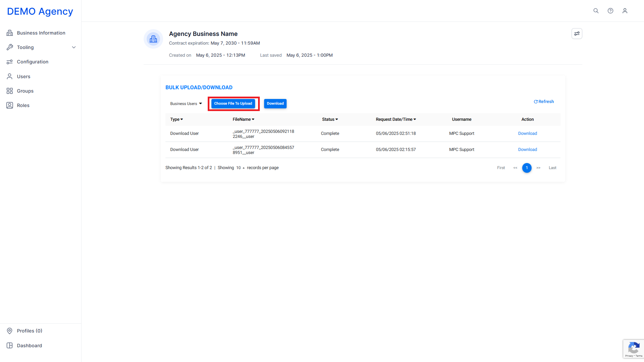The height and width of the screenshot is (362, 644).
Task: Expand the Tooling menu chevron
Action: pyautogui.click(x=74, y=47)
